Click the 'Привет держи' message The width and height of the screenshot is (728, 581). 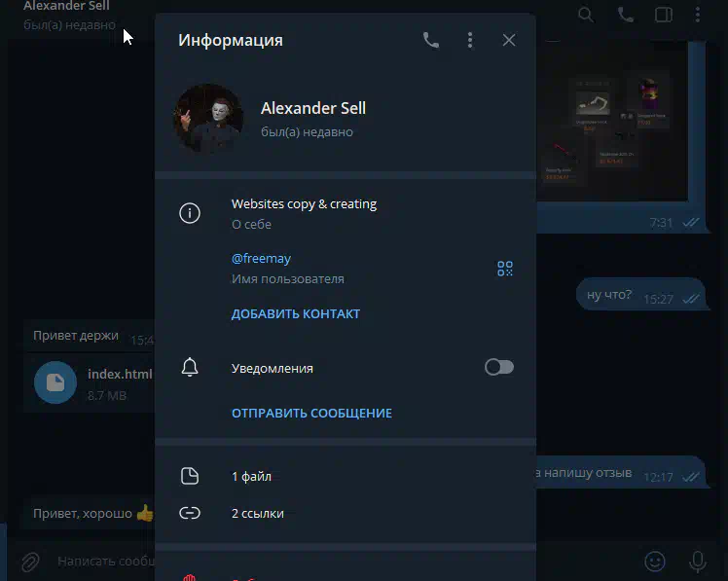point(90,336)
